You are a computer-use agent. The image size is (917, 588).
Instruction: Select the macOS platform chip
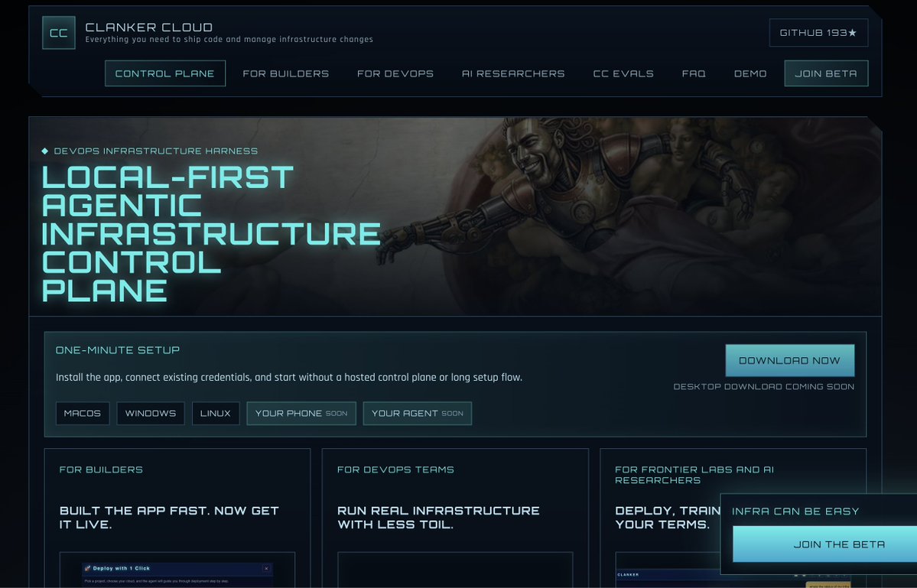[83, 413]
